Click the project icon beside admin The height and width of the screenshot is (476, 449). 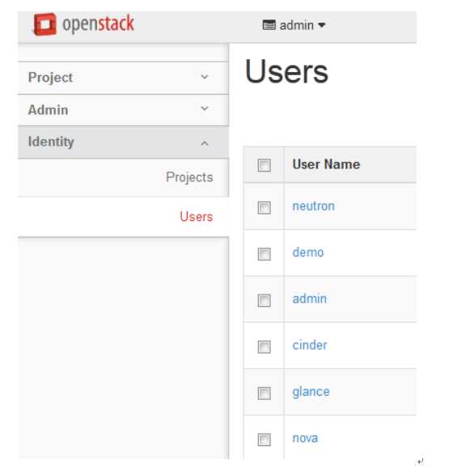[269, 25]
